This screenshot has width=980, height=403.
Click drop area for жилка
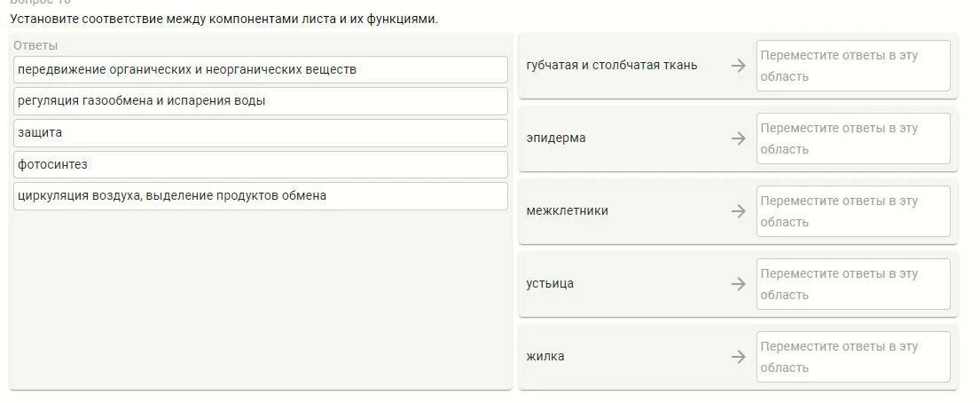click(x=852, y=357)
